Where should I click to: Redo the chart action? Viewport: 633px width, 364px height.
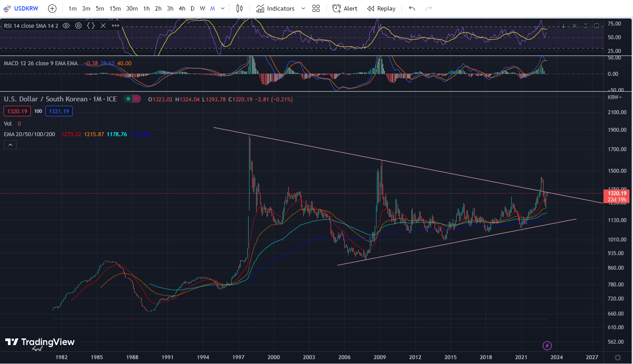click(428, 8)
